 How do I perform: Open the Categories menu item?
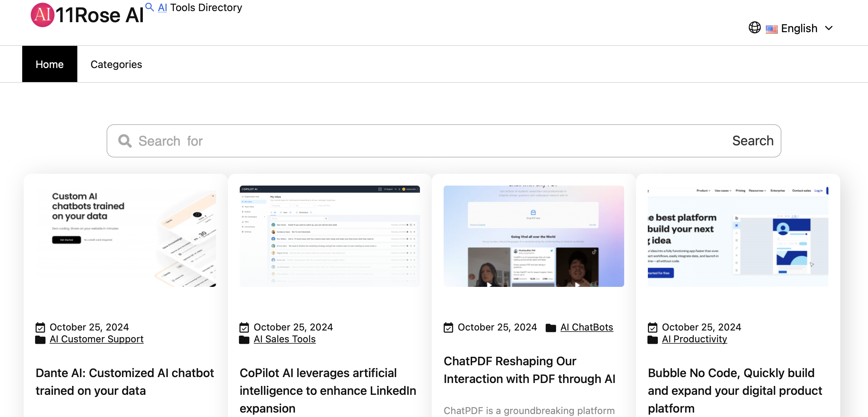(x=116, y=64)
